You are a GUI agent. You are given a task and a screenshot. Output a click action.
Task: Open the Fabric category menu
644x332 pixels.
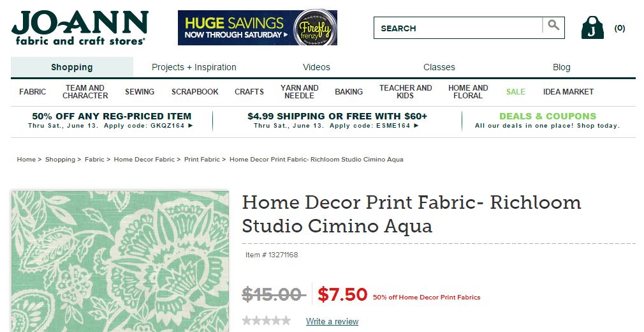[33, 92]
